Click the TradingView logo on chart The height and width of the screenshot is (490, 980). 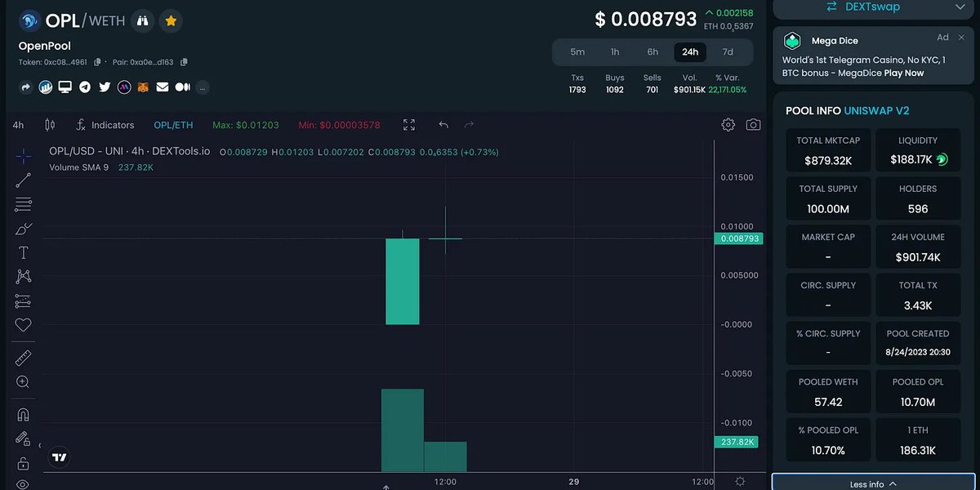pyautogui.click(x=59, y=458)
